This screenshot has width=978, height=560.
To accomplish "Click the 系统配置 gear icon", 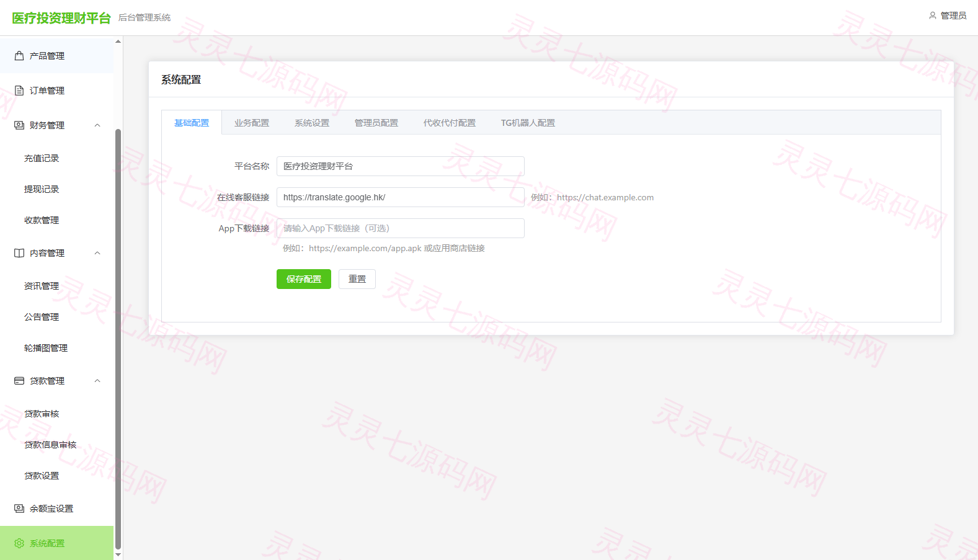I will [19, 543].
